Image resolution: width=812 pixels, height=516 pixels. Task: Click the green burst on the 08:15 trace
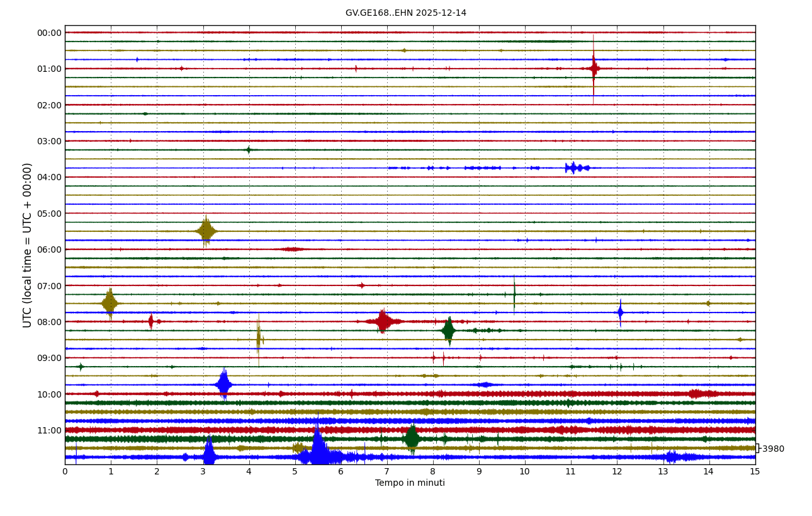point(448,330)
